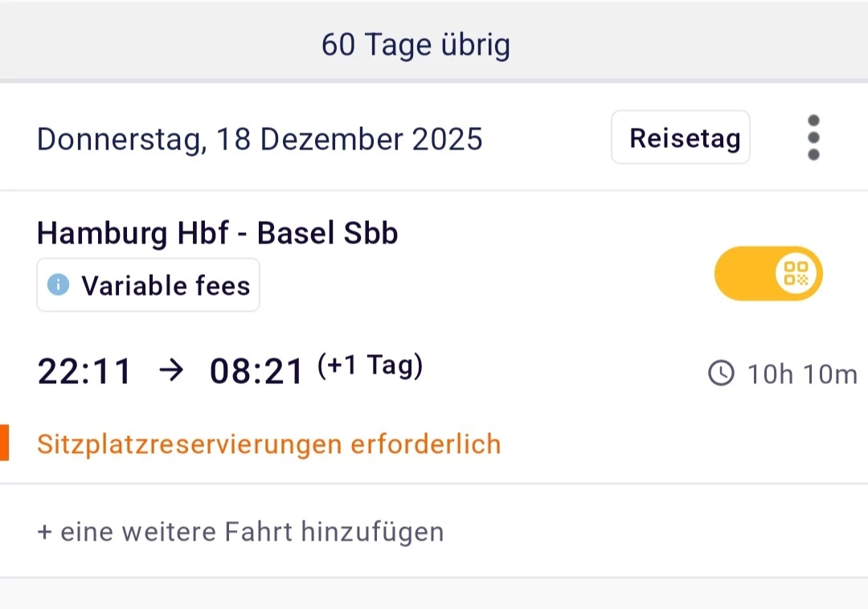Select 'eine weitere Fahrt hinzufügen' text
The width and height of the screenshot is (868, 609).
click(252, 532)
